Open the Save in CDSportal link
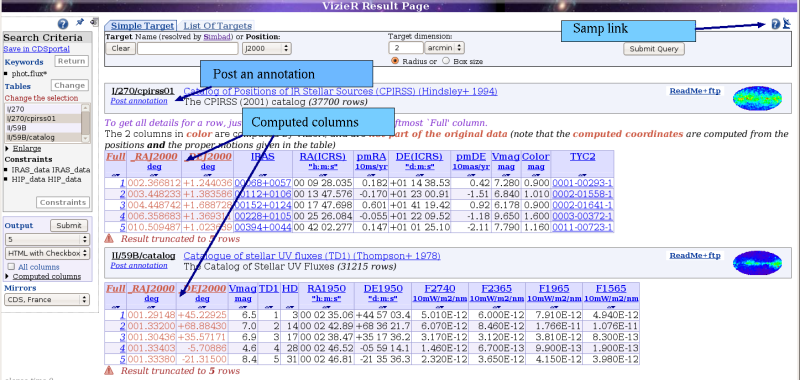The image size is (800, 380). tap(36, 49)
